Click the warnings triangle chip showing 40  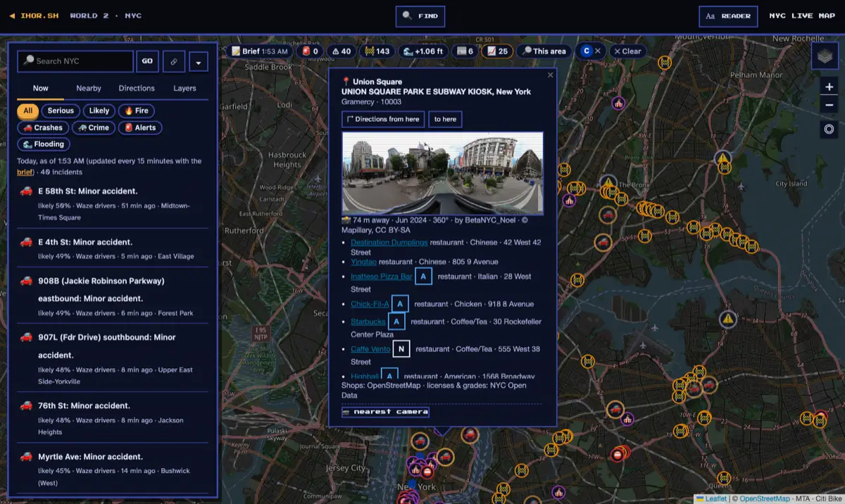pos(342,51)
